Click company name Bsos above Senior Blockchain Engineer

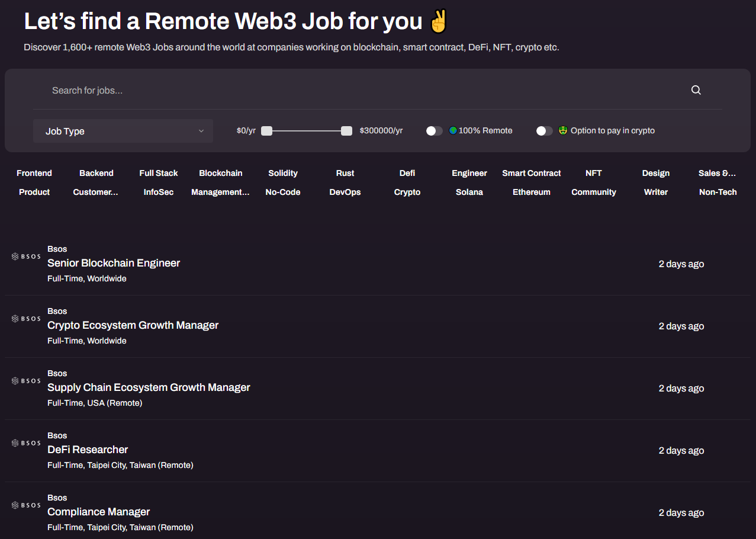pos(57,249)
